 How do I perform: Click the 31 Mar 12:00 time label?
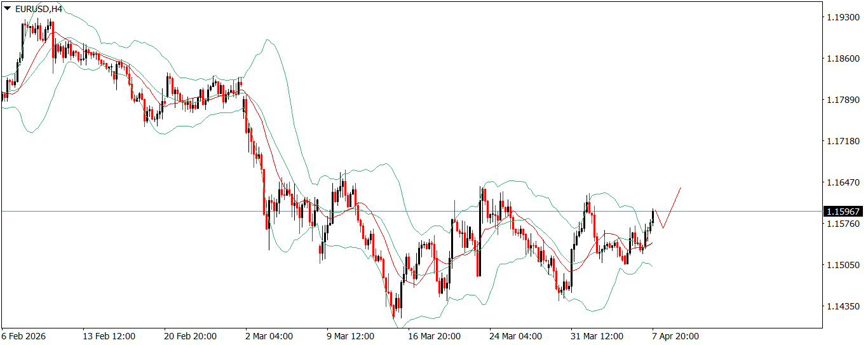[x=597, y=336]
